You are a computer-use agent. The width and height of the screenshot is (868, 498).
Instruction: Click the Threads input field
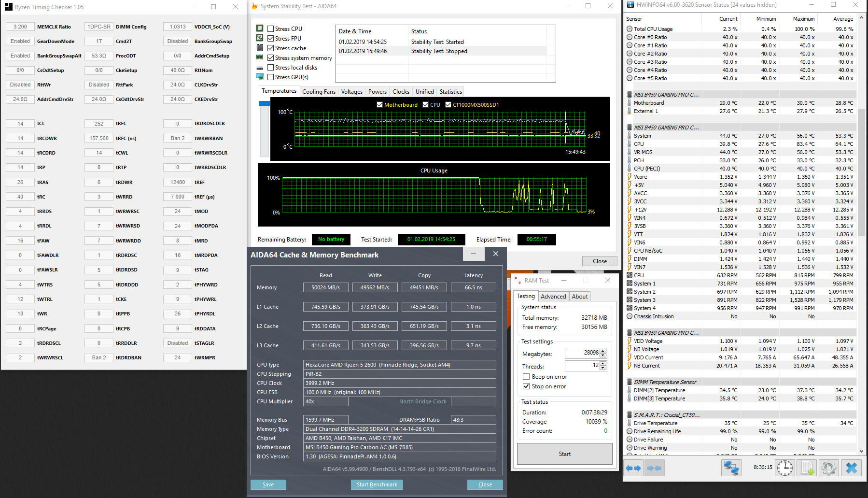[582, 366]
